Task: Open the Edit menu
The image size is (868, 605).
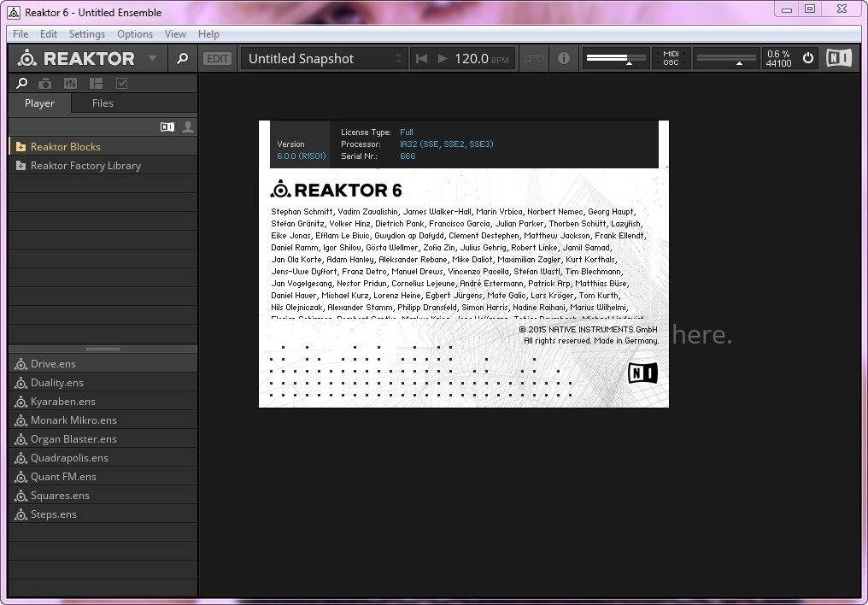Action: (x=49, y=34)
